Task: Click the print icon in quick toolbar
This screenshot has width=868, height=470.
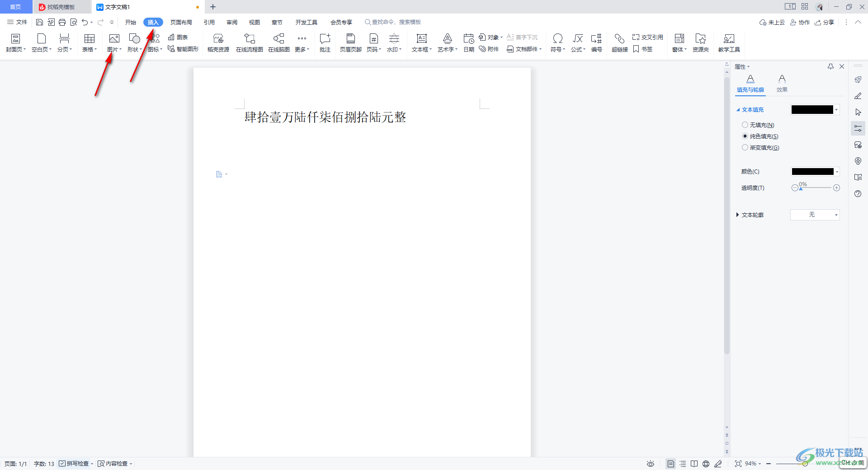Action: (62, 22)
